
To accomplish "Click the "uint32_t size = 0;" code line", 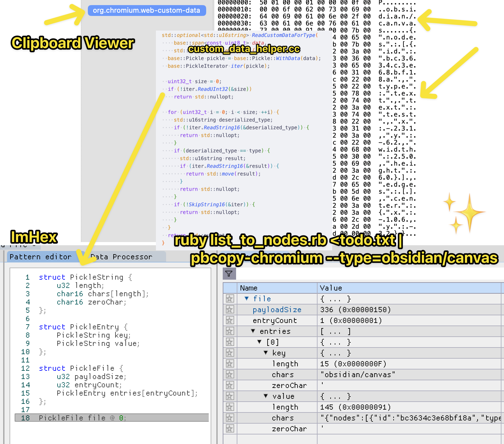I will 194,82.
